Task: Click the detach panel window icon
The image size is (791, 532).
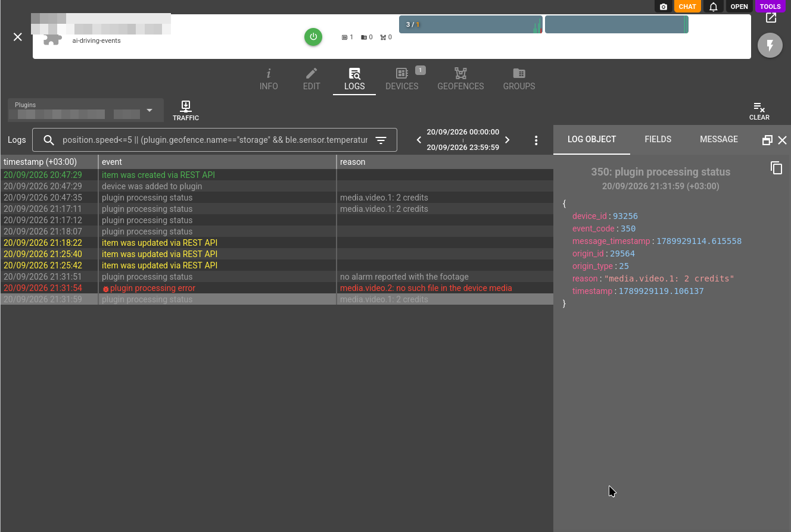Action: click(x=767, y=140)
